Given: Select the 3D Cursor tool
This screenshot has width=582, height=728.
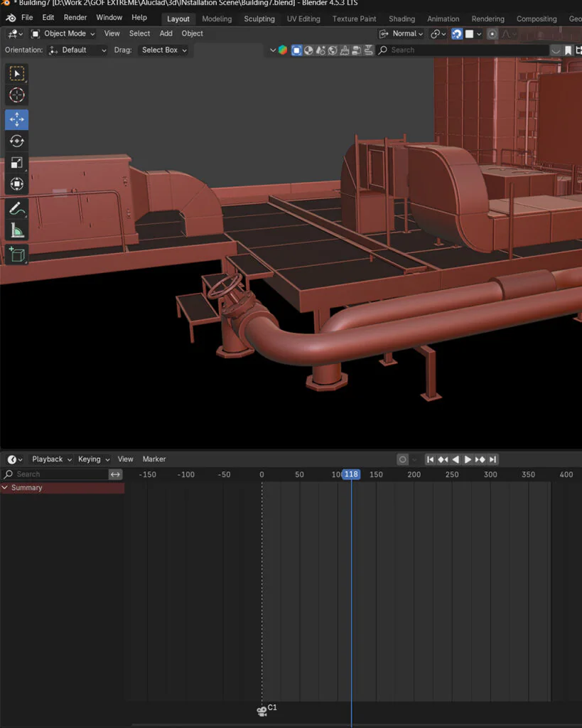Looking at the screenshot, I should 17,95.
